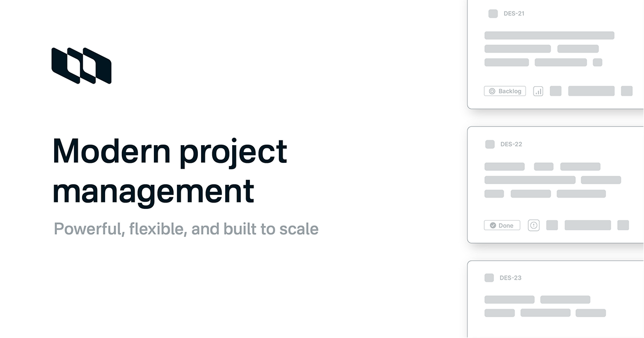The width and height of the screenshot is (644, 338).
Task: Click the circle icon inside Backlog badge
Action: [492, 91]
